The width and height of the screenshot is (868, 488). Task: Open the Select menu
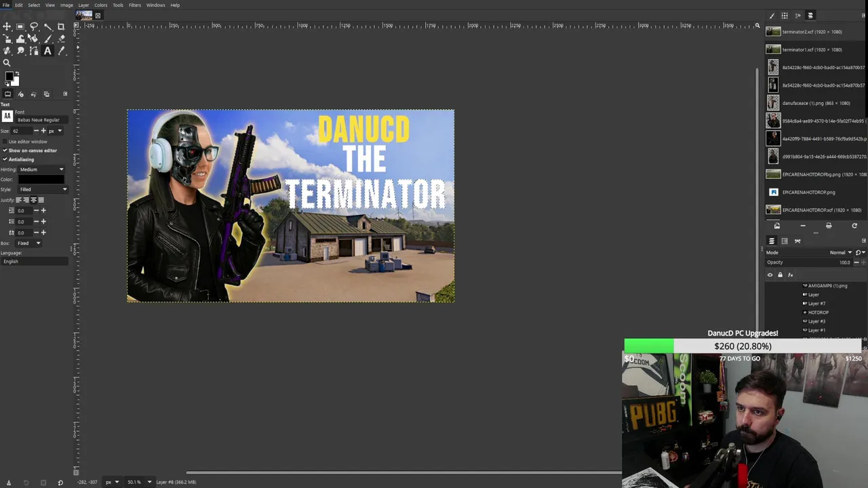click(x=34, y=5)
